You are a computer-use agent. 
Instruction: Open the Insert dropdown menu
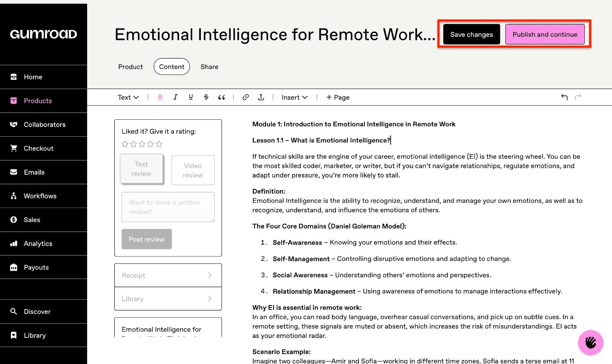pos(295,97)
